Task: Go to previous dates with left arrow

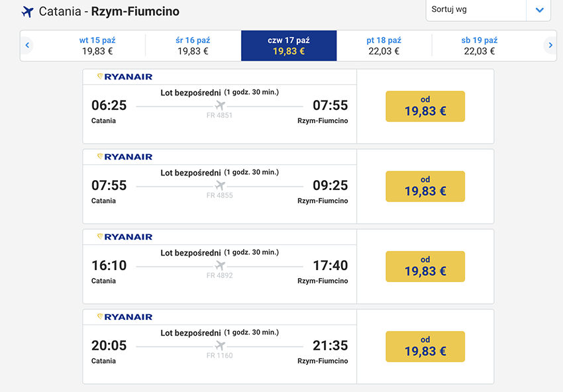Action: 27,45
